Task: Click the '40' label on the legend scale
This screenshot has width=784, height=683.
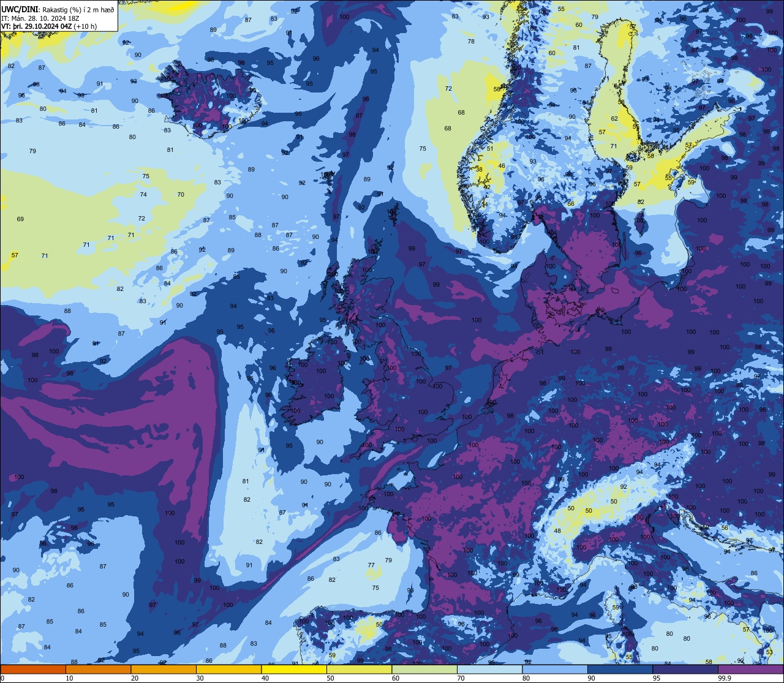Action: click(x=265, y=678)
